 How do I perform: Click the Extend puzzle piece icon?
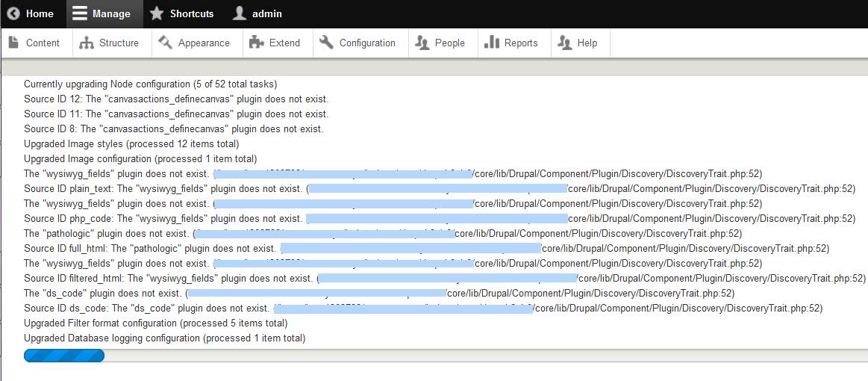[x=256, y=42]
